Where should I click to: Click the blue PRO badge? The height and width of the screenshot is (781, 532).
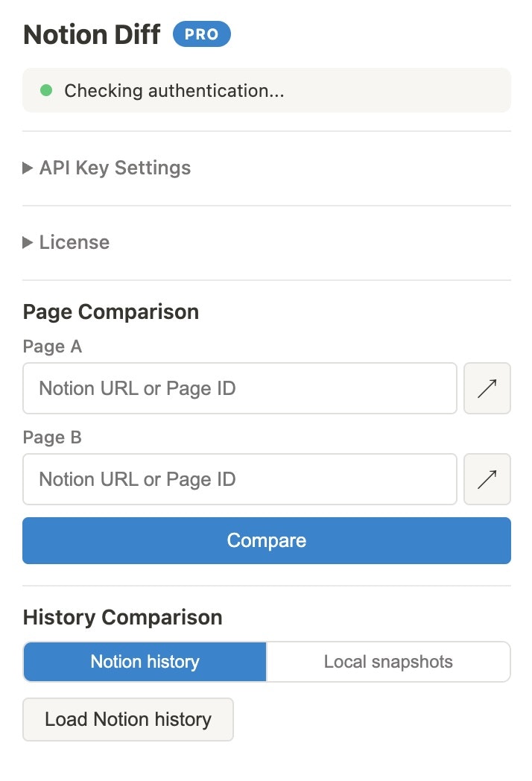pos(201,34)
